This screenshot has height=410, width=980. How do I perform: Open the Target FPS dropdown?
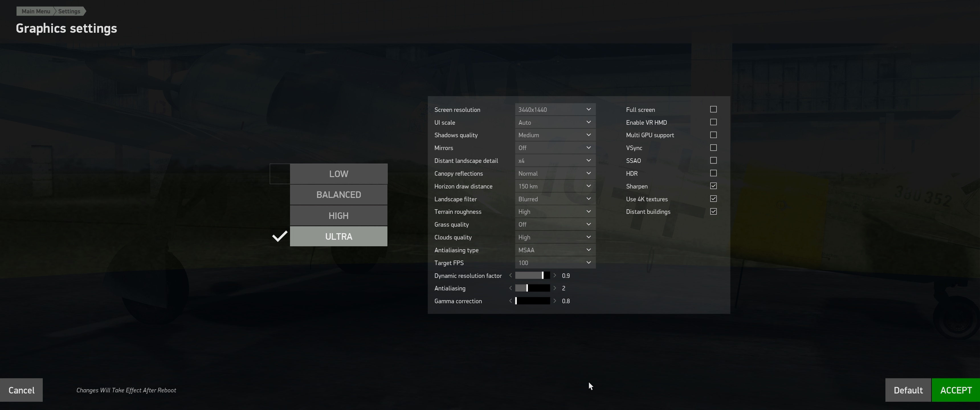coord(555,263)
